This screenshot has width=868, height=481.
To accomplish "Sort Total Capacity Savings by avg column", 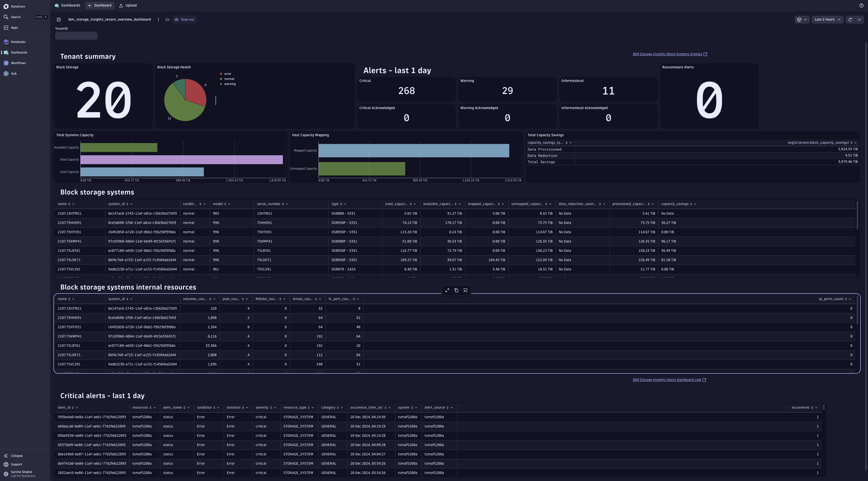I will coord(851,143).
